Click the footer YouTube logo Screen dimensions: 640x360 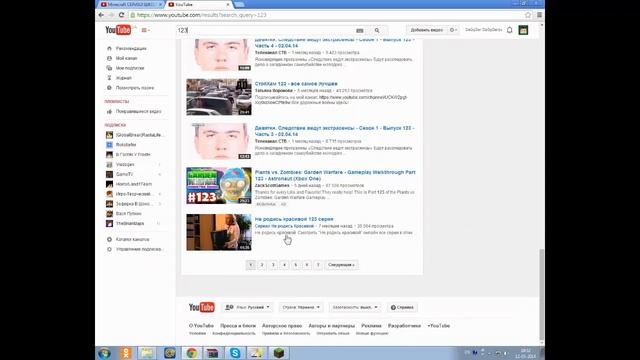click(x=202, y=307)
